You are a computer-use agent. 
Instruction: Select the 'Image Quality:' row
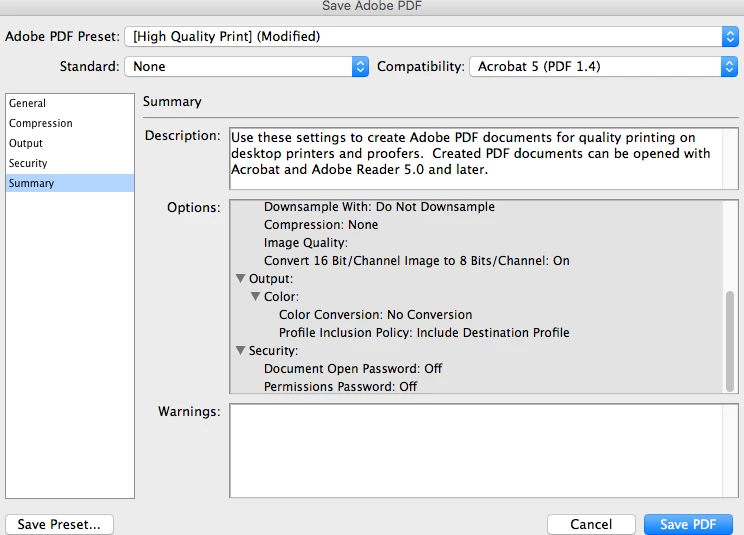(x=306, y=243)
